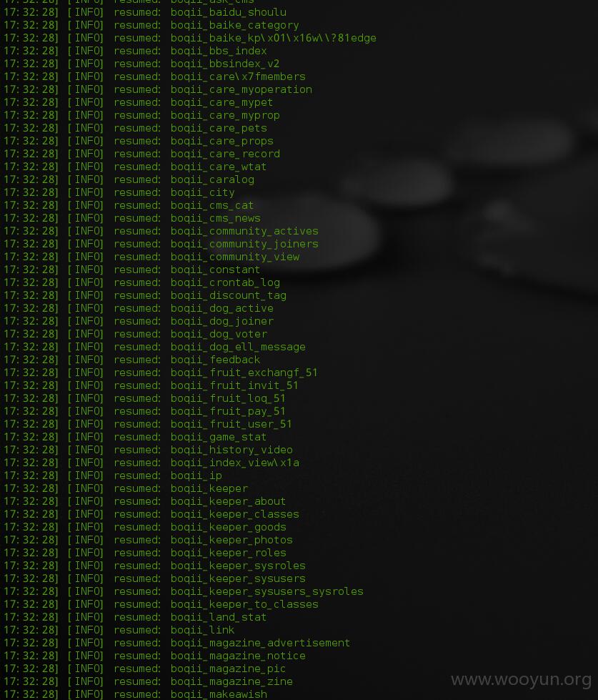Select the boqii_fruit_pay_51 entry
The width and height of the screenshot is (598, 700).
click(x=228, y=411)
